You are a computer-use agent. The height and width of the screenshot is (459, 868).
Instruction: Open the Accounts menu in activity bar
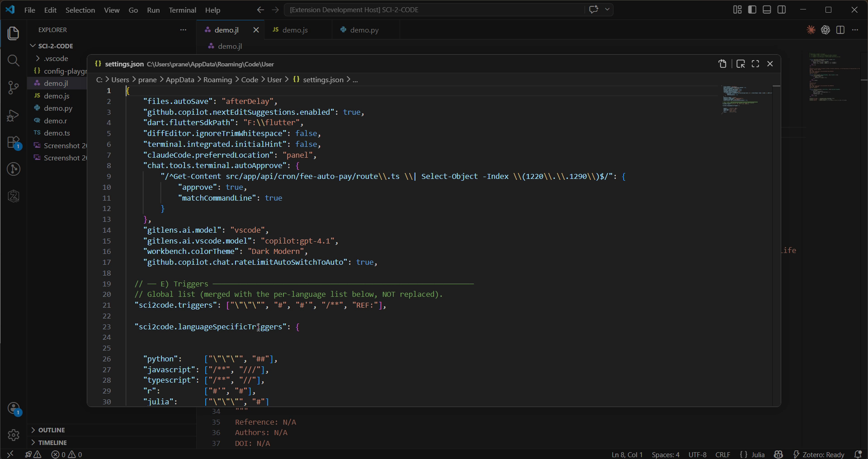14,409
